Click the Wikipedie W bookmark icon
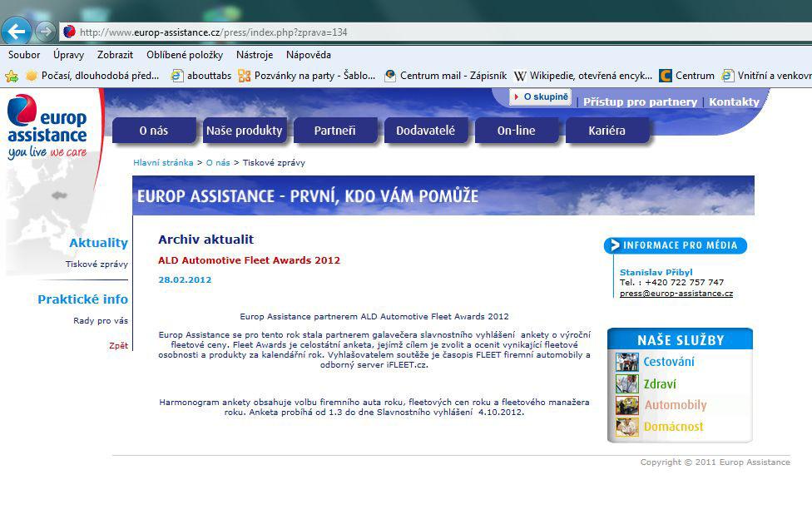The width and height of the screenshot is (812, 519). (x=520, y=77)
